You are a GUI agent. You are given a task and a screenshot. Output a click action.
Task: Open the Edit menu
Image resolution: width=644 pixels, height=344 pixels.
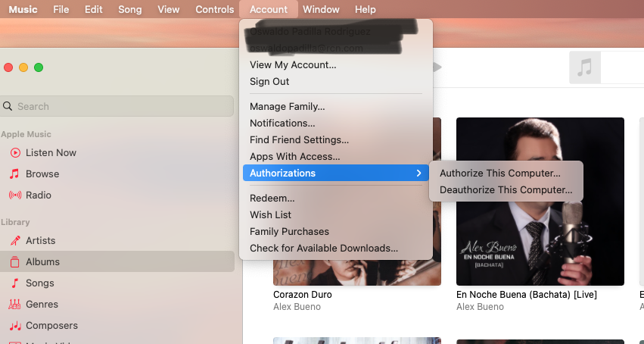click(x=94, y=9)
